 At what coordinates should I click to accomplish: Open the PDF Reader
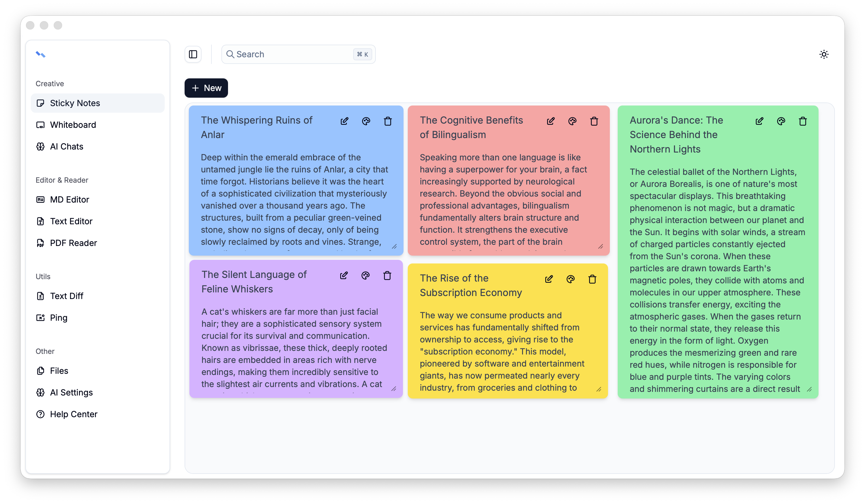point(74,243)
